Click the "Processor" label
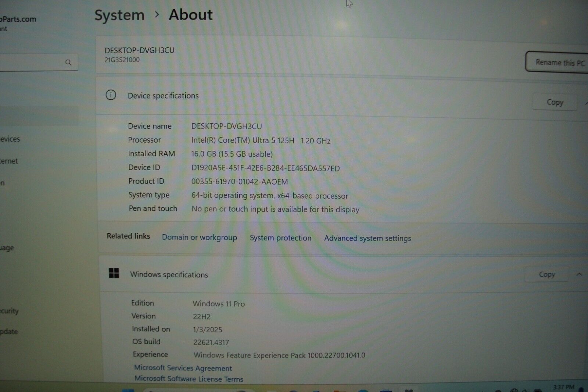The width and height of the screenshot is (588, 392). point(144,140)
